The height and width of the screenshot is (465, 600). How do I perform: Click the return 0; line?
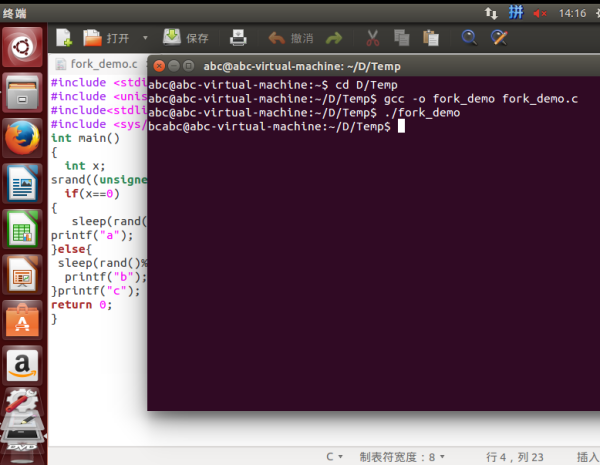82,305
